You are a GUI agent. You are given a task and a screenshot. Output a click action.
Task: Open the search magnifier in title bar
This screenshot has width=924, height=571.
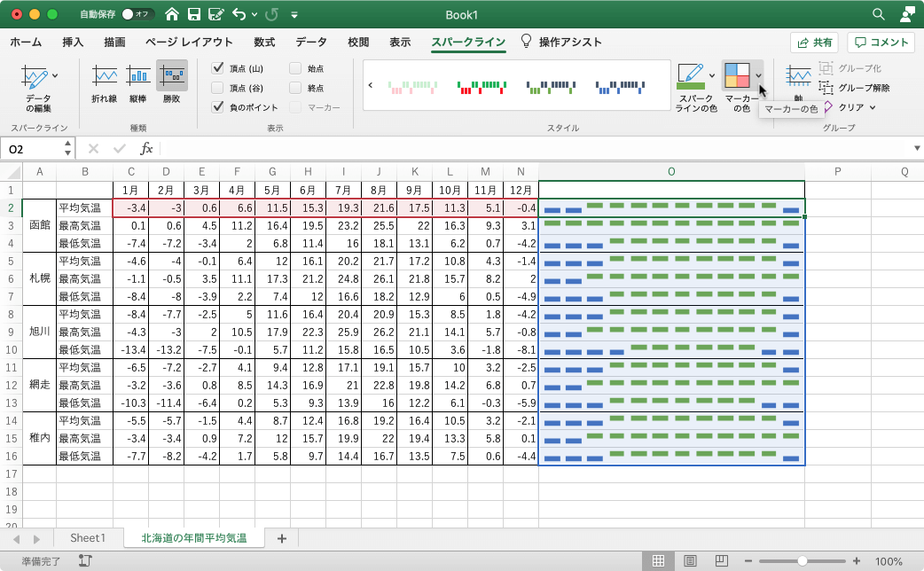click(x=878, y=14)
